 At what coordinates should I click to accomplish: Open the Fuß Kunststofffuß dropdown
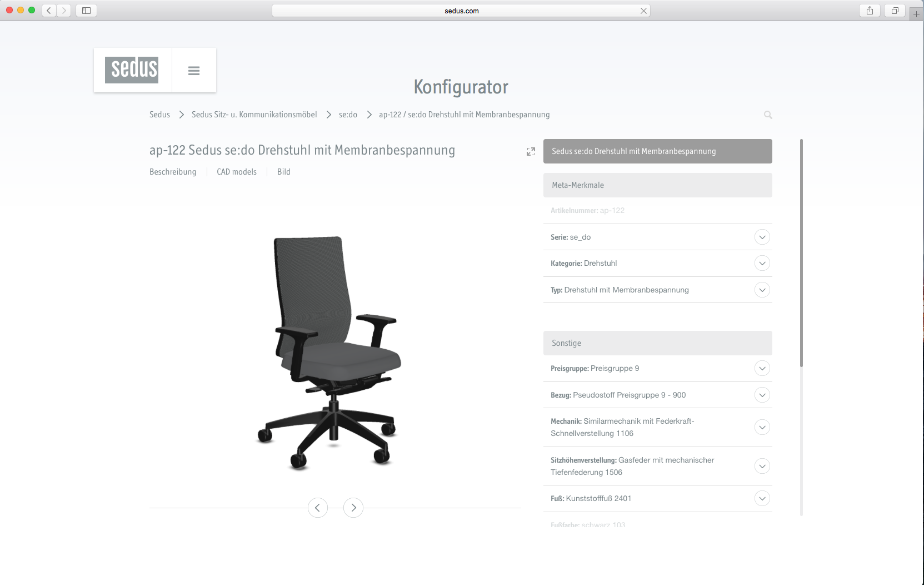762,498
